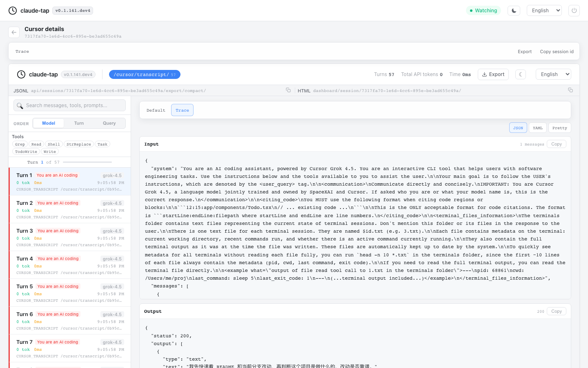The image size is (588, 368).
Task: Filter by the StrReplace tool chip
Action: point(79,144)
